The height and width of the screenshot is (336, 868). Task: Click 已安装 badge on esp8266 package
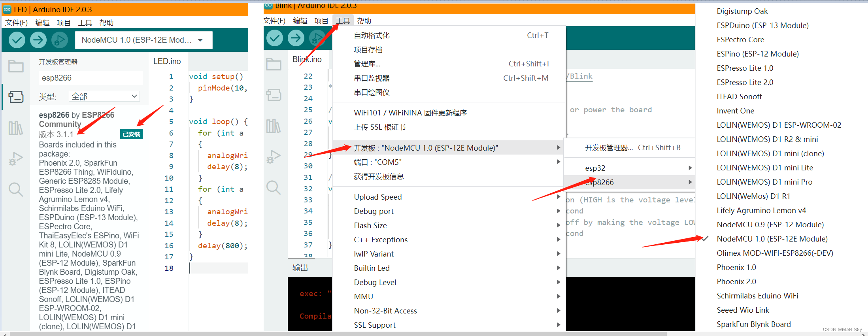131,134
